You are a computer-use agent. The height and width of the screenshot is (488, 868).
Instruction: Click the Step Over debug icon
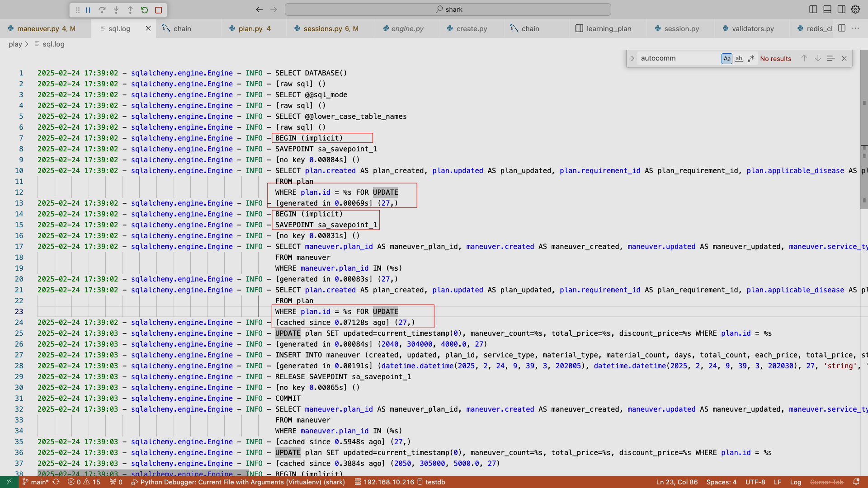(x=102, y=9)
